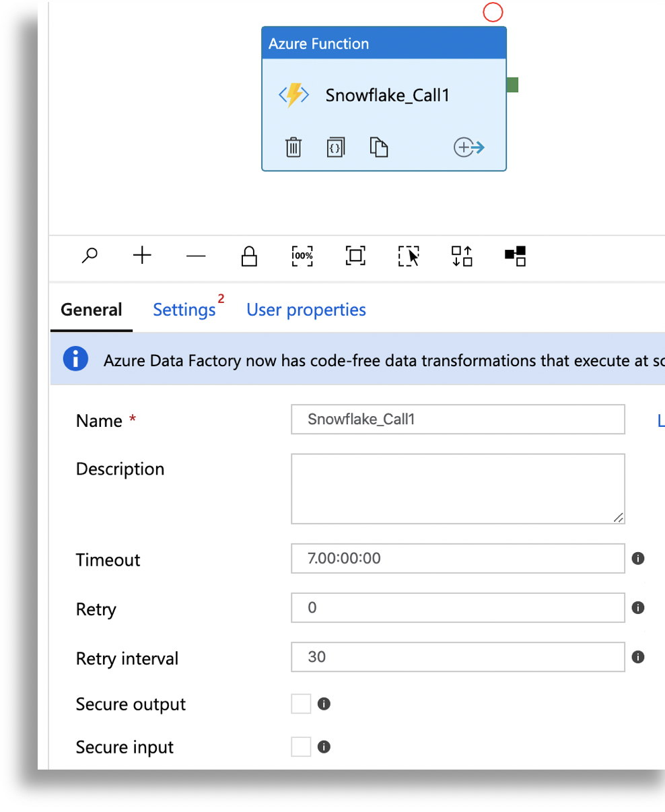This screenshot has height=812, width=665.
Task: View source code of Snowflake_Call1 activity
Action: tap(336, 147)
